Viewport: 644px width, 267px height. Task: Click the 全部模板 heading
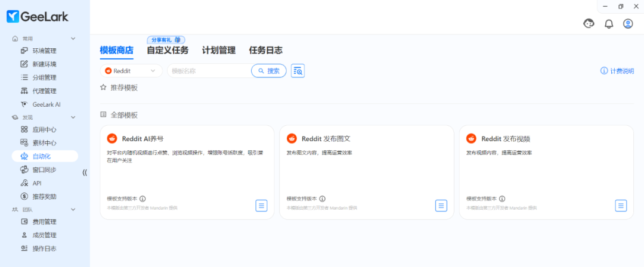[x=124, y=115]
